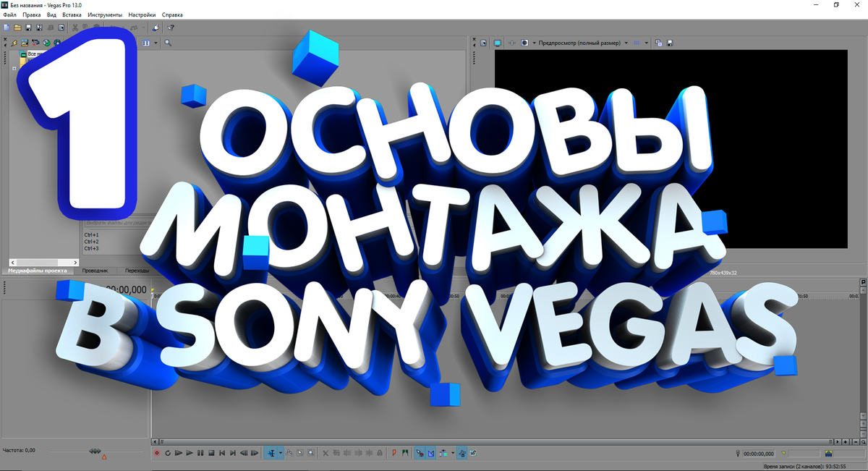868x471 pixels.
Task: Click the timecode field at bottom right
Action: point(759,454)
